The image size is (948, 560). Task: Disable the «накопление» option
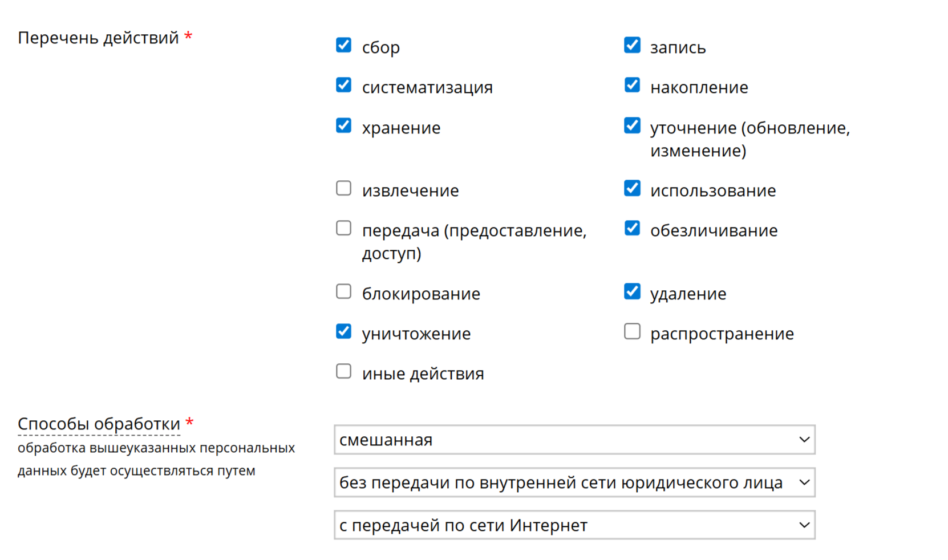pyautogui.click(x=632, y=85)
